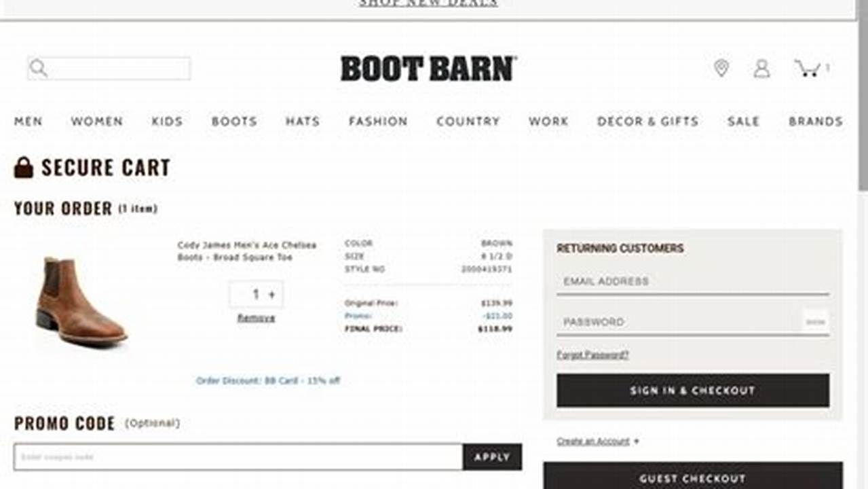This screenshot has height=489, width=868.
Task: Click the SHOP NEW DEALS link
Action: click(426, 3)
